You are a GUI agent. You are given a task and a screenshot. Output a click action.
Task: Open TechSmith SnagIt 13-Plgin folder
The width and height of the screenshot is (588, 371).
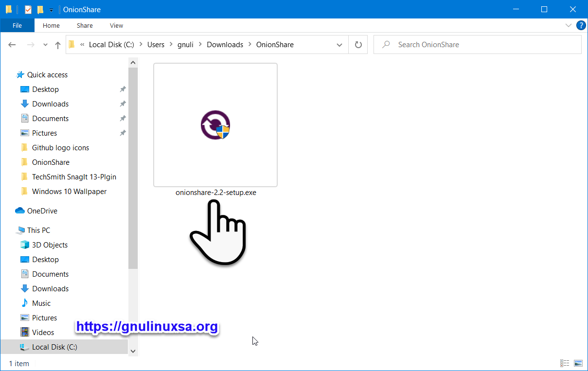click(x=74, y=177)
